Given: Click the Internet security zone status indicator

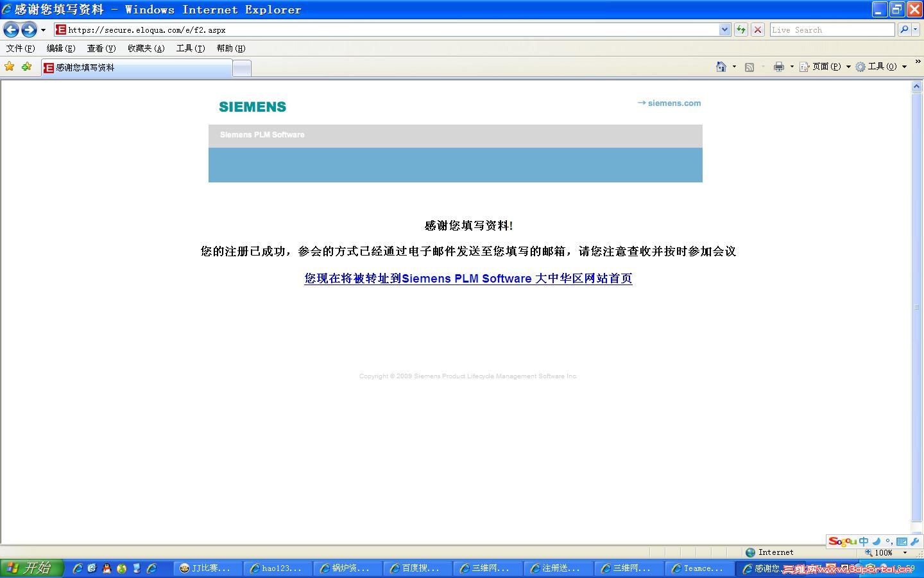Looking at the screenshot, I should pos(769,552).
